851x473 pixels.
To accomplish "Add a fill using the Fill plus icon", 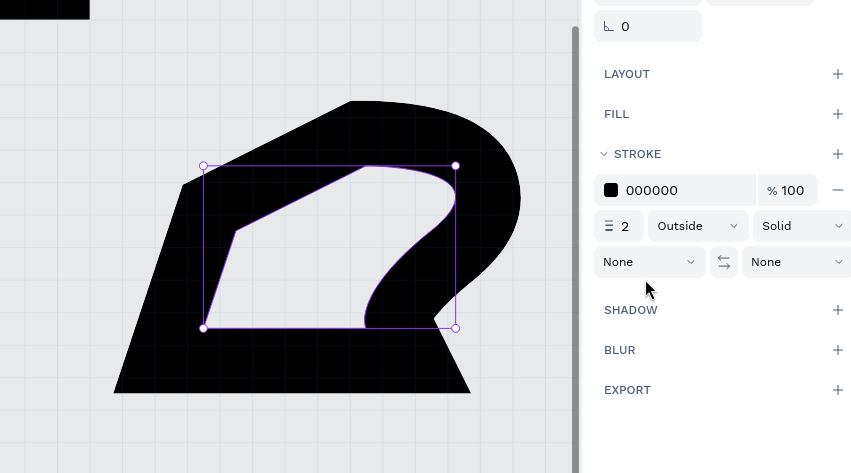I will [x=837, y=114].
